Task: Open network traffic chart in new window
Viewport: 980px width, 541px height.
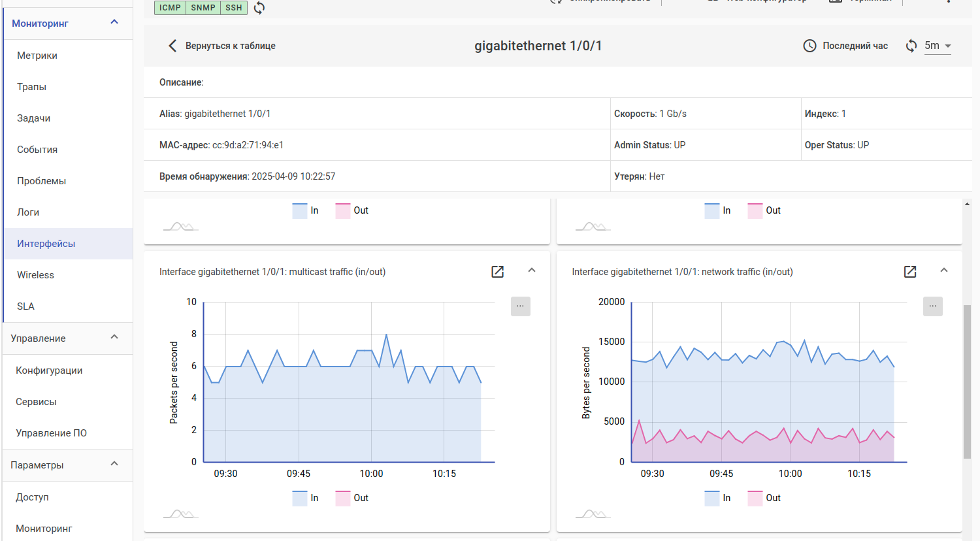Action: [909, 272]
